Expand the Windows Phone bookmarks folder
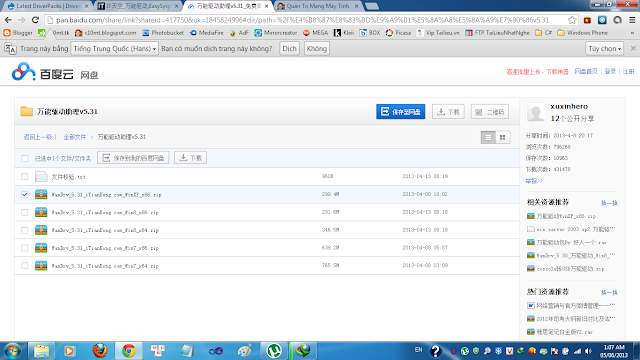 582,33
